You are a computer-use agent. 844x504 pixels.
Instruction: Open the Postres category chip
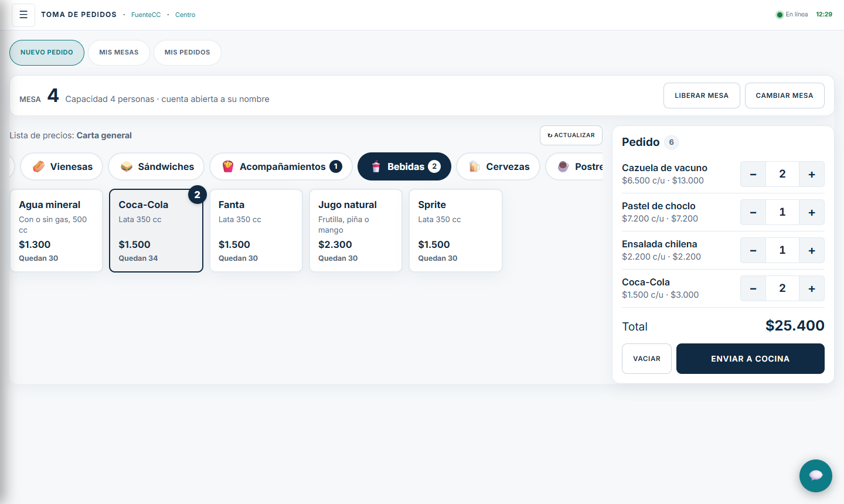tap(574, 166)
